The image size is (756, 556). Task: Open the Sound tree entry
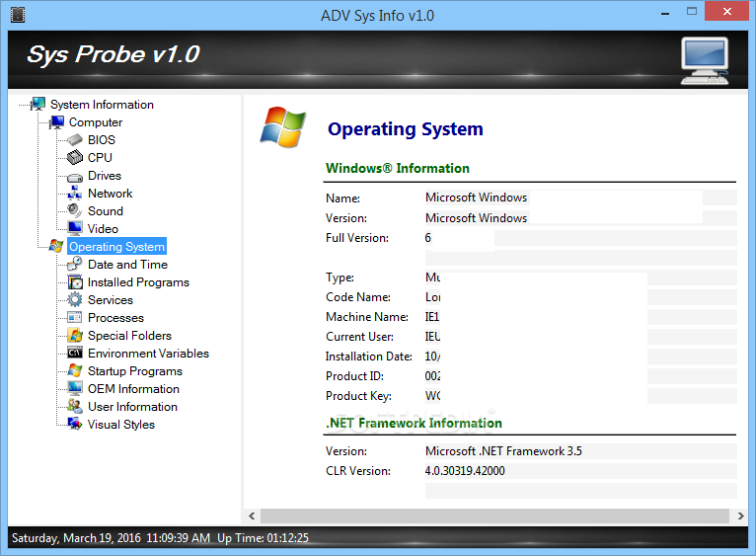[105, 211]
